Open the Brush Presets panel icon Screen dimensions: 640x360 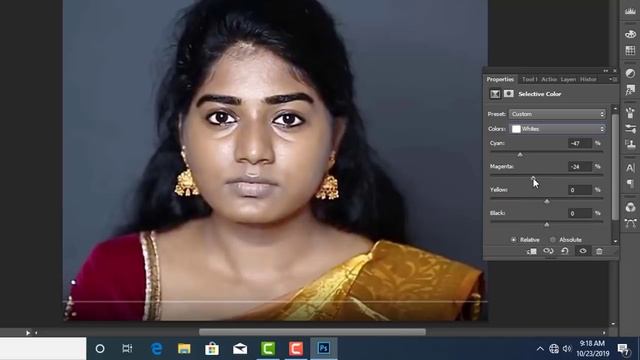tap(630, 112)
